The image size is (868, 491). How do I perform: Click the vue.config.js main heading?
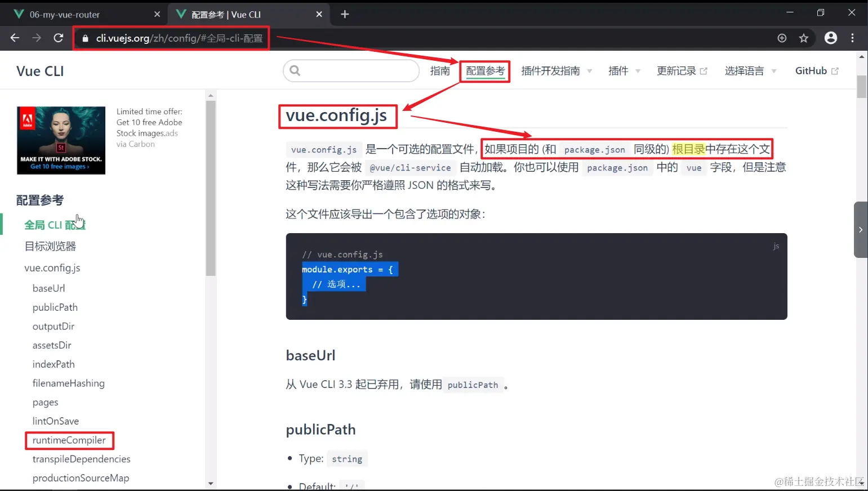click(x=336, y=115)
